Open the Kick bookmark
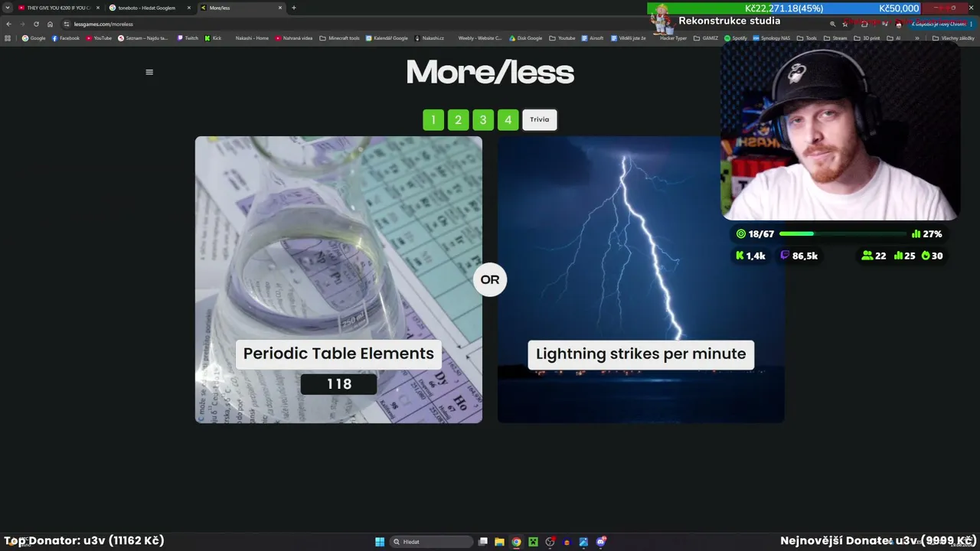Image resolution: width=980 pixels, height=551 pixels. coord(213,38)
